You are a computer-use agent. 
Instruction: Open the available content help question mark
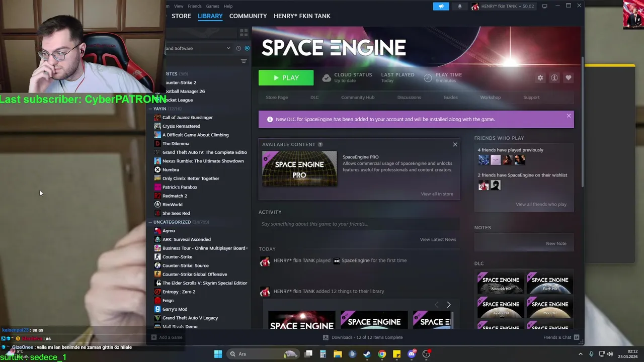point(320,144)
